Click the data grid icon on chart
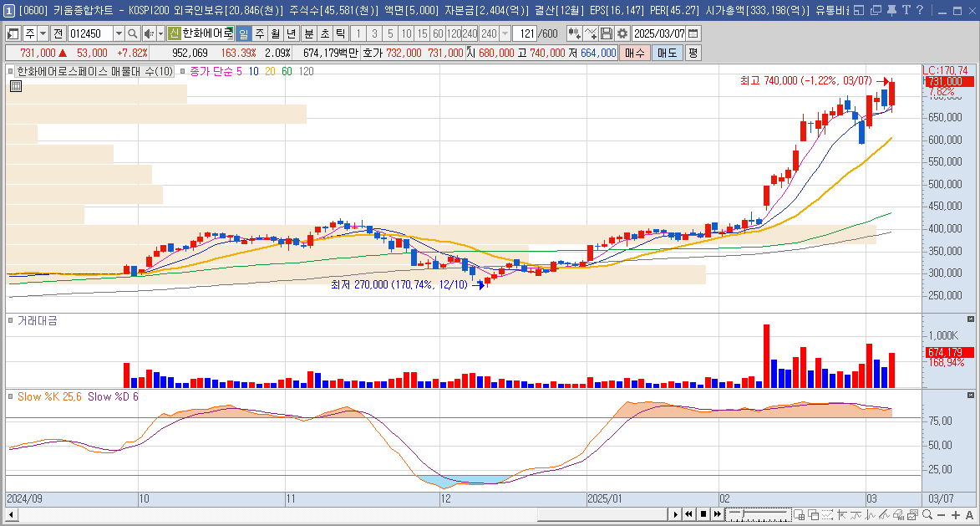The image size is (980, 526). (16, 86)
